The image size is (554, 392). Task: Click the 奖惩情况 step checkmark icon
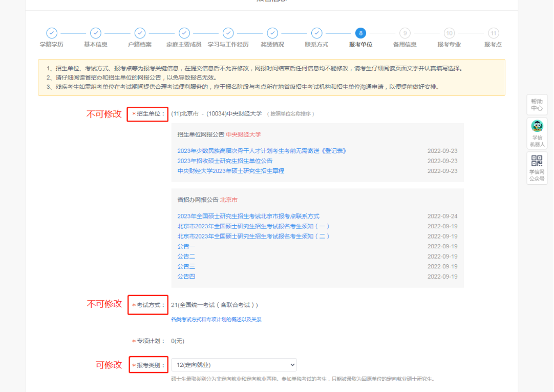click(272, 33)
